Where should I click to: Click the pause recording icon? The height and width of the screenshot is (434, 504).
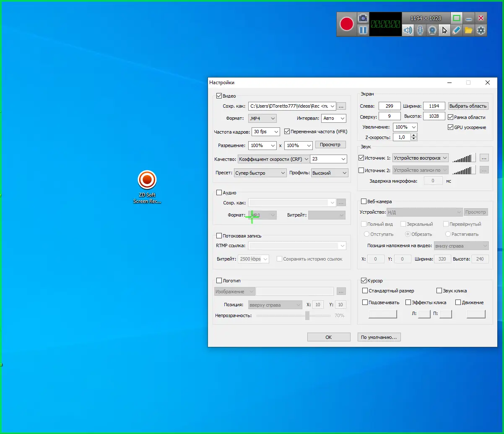(363, 30)
